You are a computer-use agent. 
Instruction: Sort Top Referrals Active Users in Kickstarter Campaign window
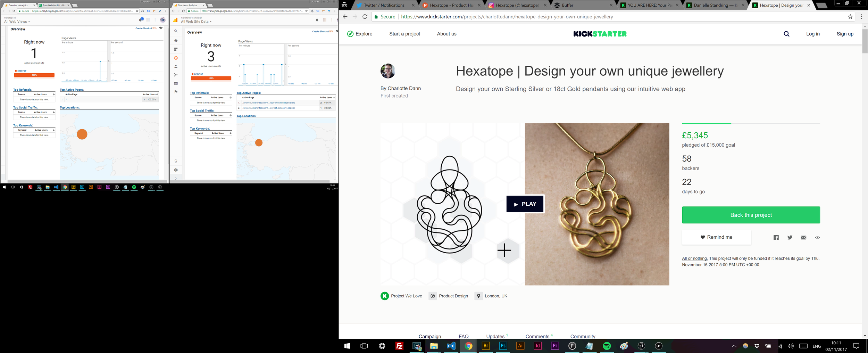pos(221,98)
